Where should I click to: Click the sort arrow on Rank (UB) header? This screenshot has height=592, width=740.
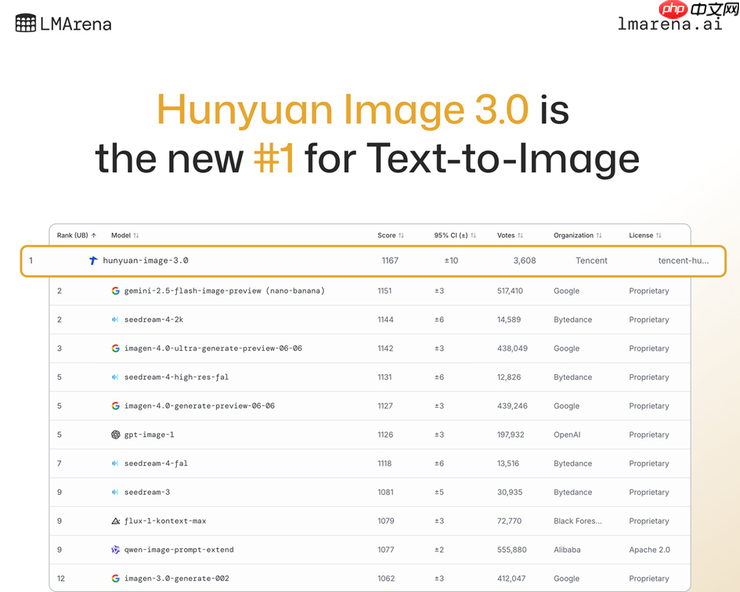[94, 236]
